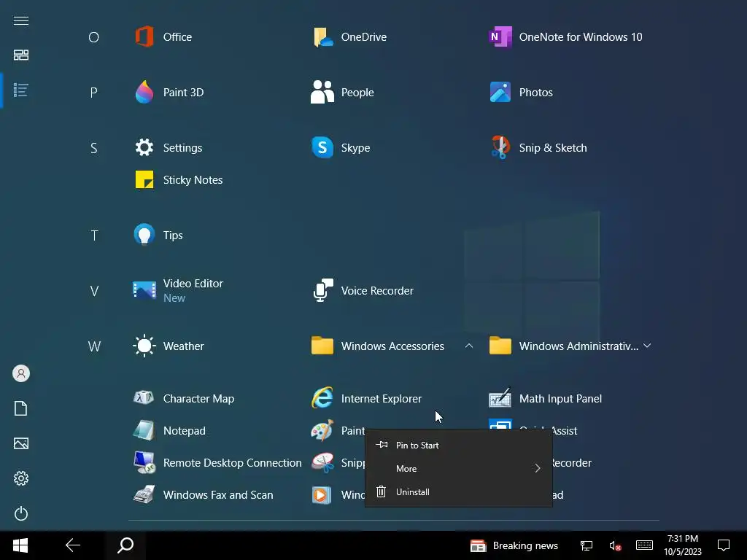Open the clock showing 7:31 PM
The image size is (747, 560).
click(683, 545)
